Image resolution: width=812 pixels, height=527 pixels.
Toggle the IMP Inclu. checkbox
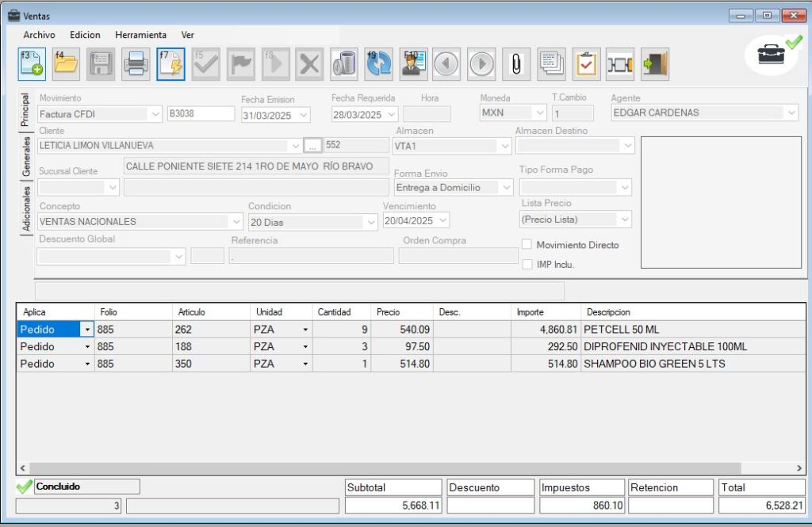coord(527,264)
